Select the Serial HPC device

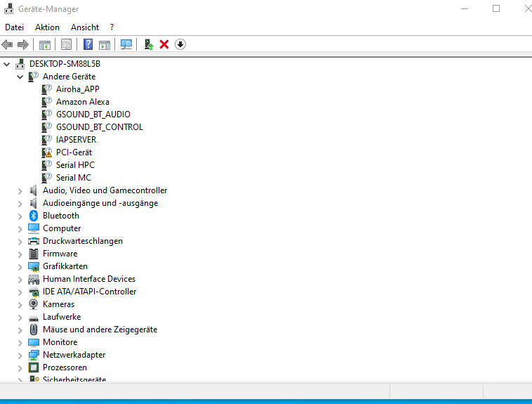coord(75,165)
